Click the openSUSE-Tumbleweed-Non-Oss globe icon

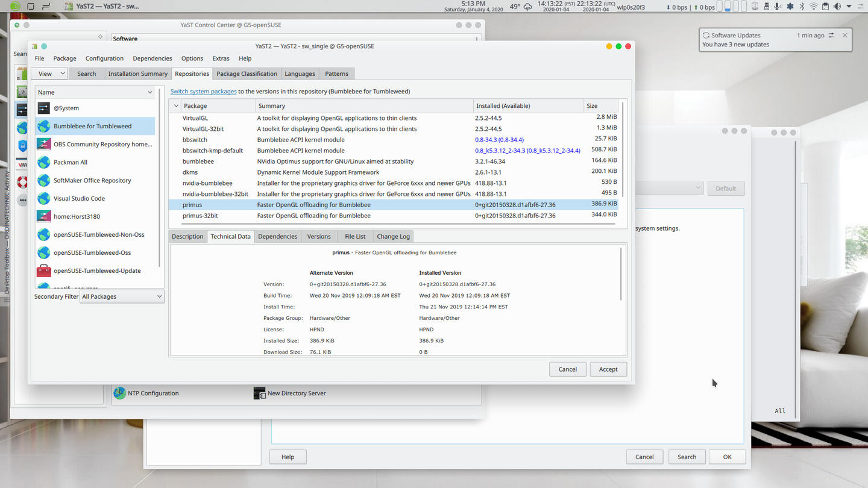[43, 234]
